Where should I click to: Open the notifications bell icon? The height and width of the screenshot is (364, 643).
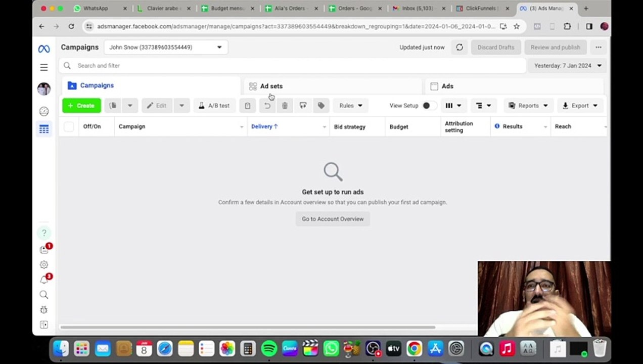pos(44,280)
